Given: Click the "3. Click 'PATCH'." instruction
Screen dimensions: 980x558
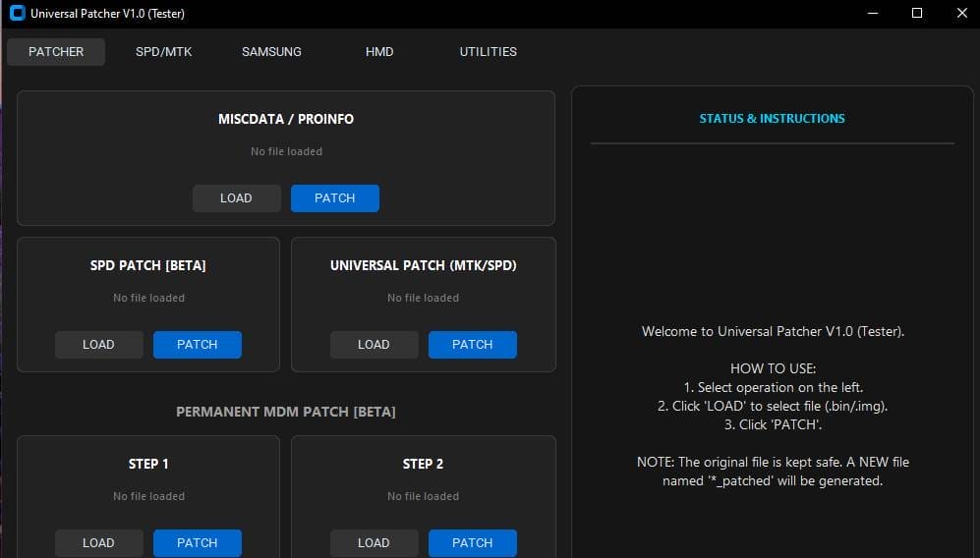Looking at the screenshot, I should click(774, 425).
